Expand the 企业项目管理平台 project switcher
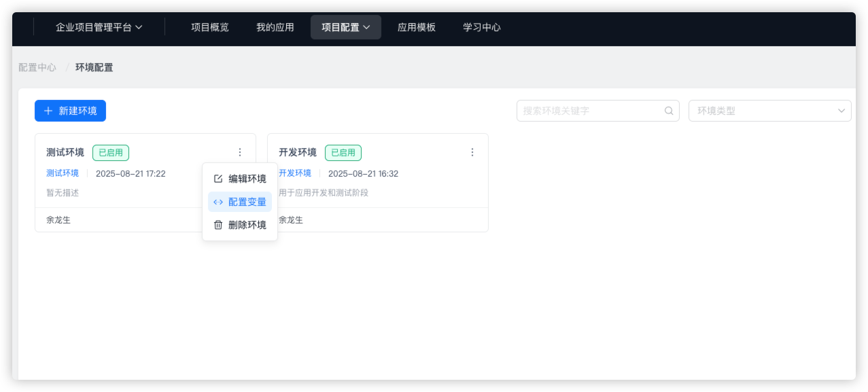This screenshot has height=392, width=868. [99, 27]
